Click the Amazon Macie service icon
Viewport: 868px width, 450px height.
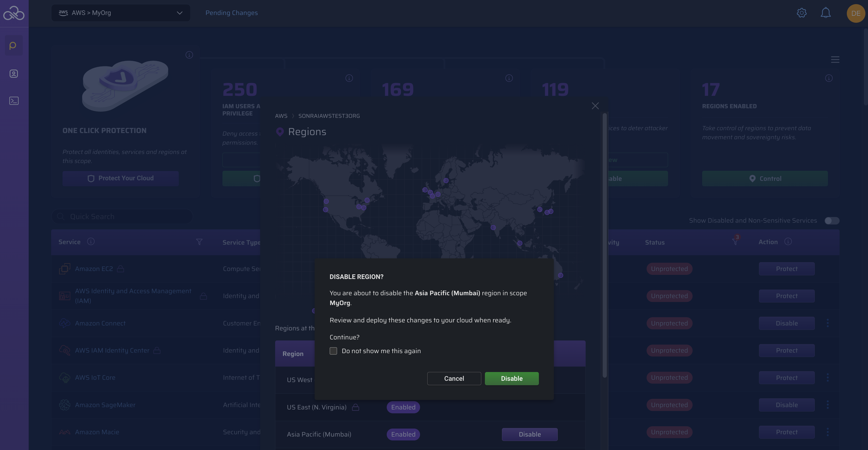click(65, 432)
